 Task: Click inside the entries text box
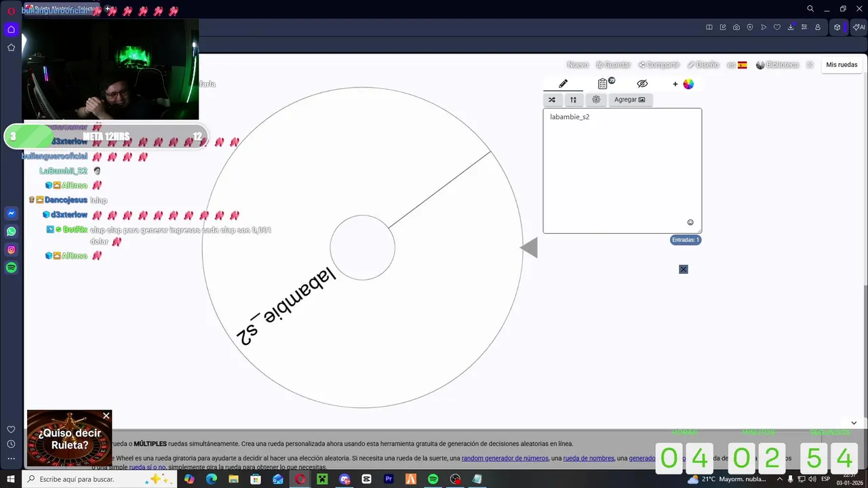click(622, 171)
